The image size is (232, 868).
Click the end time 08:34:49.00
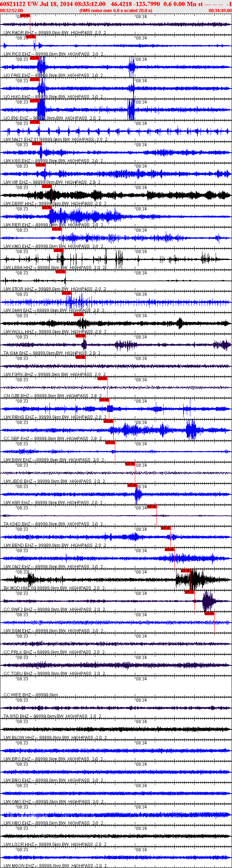220,11
